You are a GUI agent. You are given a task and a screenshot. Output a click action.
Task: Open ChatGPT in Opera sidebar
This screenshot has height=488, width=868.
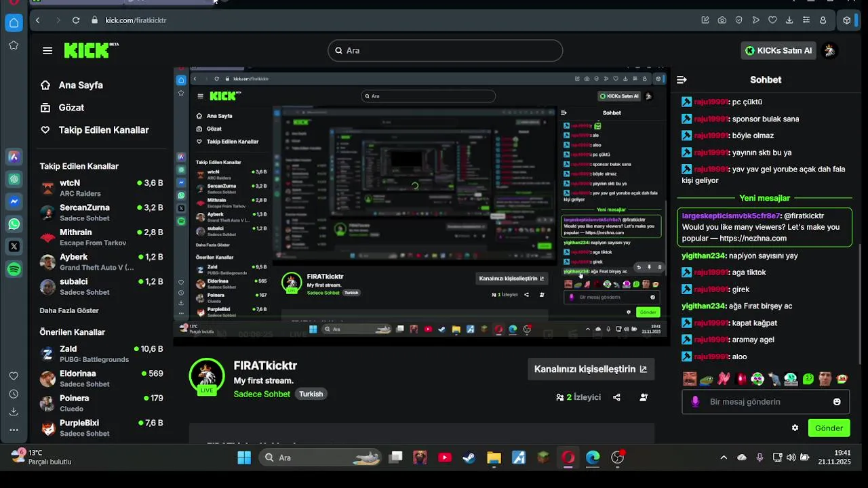coord(14,179)
